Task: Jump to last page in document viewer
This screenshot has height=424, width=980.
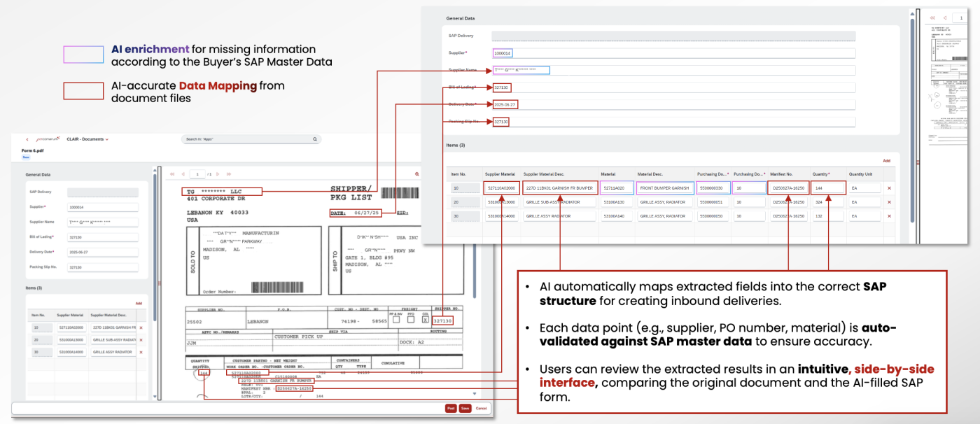Action: 227,174
